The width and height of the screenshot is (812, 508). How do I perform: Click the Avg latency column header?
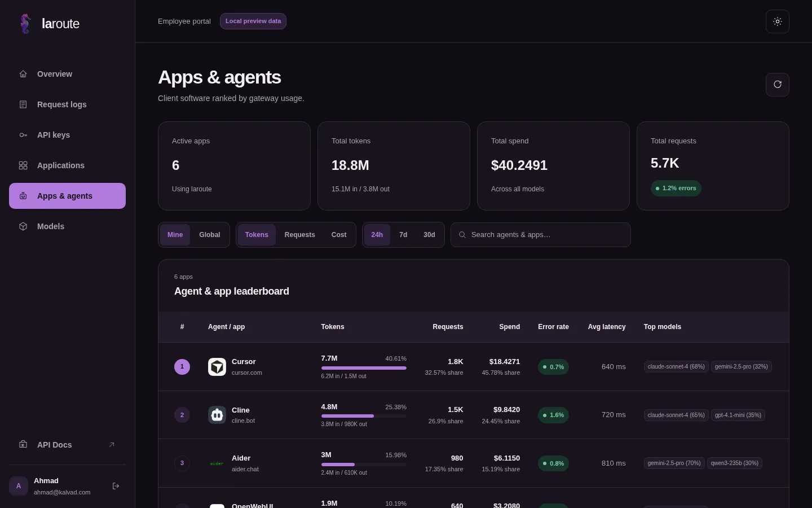pos(607,327)
